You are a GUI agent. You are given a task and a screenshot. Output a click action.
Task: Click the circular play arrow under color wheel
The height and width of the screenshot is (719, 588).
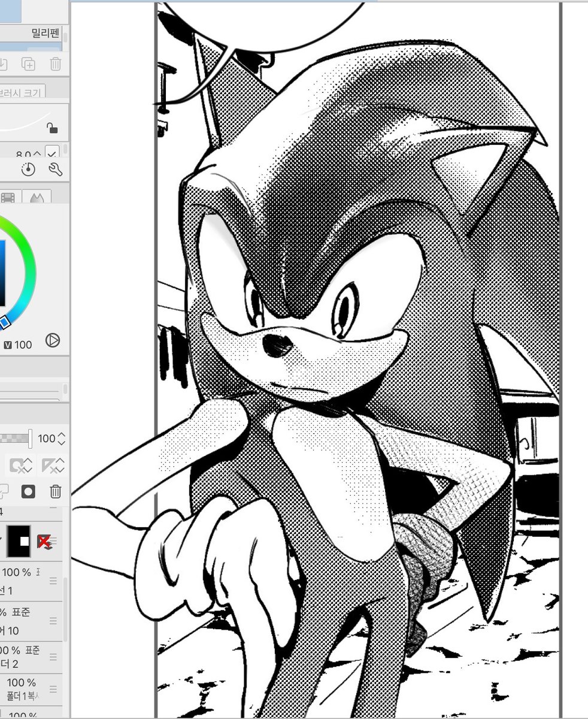point(53,341)
